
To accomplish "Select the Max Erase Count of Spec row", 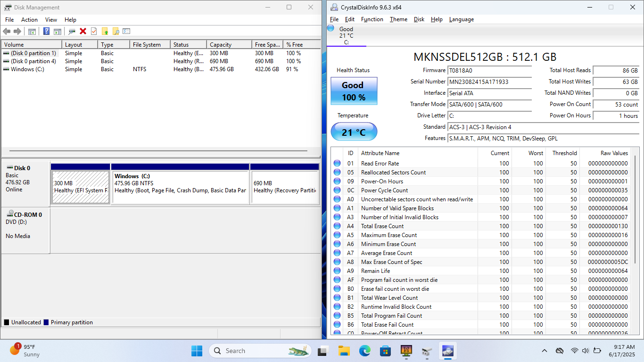I will pyautogui.click(x=481, y=262).
